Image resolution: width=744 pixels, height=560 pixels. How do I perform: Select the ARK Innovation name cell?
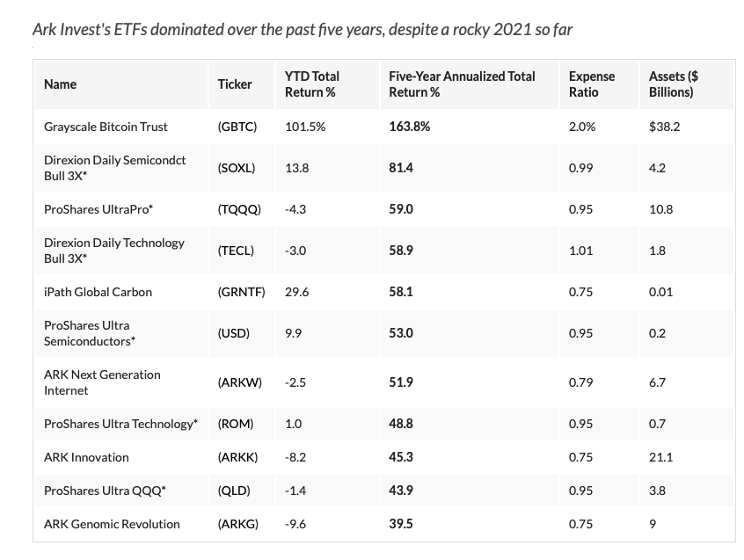click(86, 457)
